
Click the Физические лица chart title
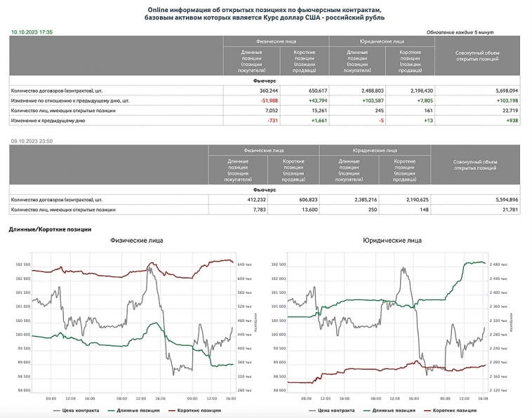[x=137, y=241]
